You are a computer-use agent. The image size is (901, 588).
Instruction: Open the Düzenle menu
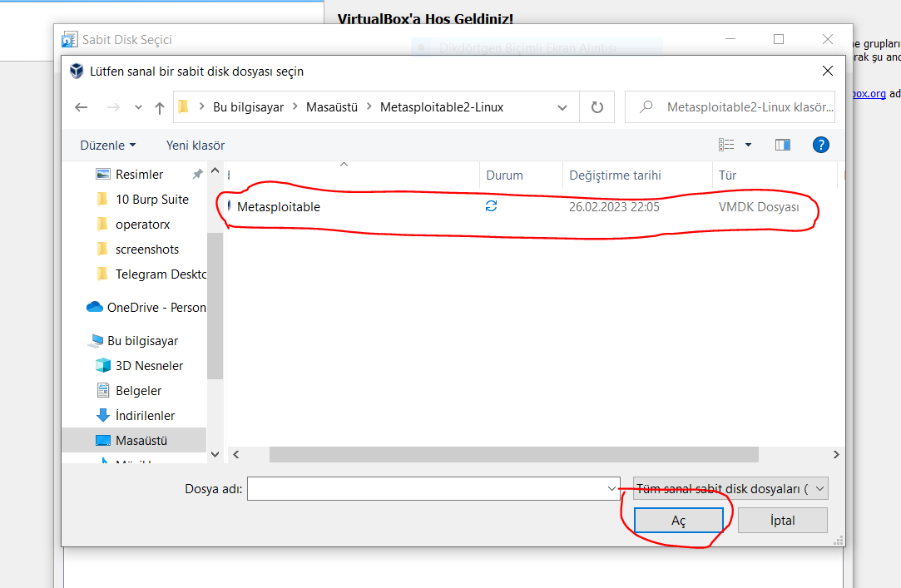pos(108,146)
